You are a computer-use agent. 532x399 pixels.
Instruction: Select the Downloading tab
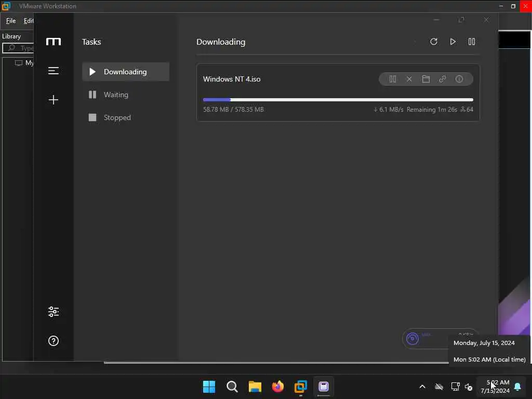point(126,72)
